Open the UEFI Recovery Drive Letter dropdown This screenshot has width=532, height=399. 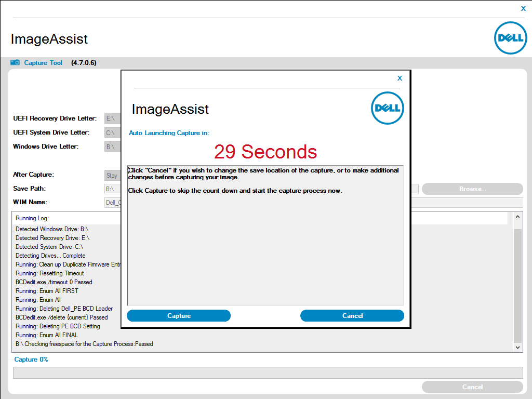pos(113,118)
